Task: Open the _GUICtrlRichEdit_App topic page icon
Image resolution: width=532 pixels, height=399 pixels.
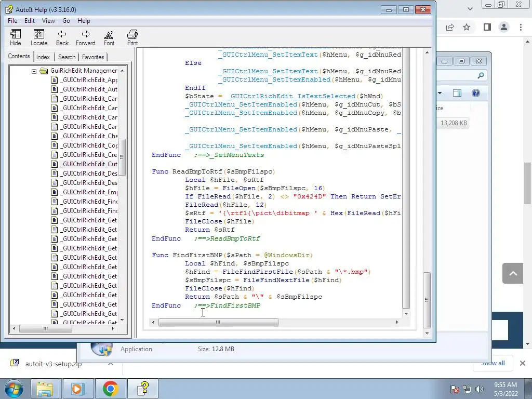Action: point(55,79)
